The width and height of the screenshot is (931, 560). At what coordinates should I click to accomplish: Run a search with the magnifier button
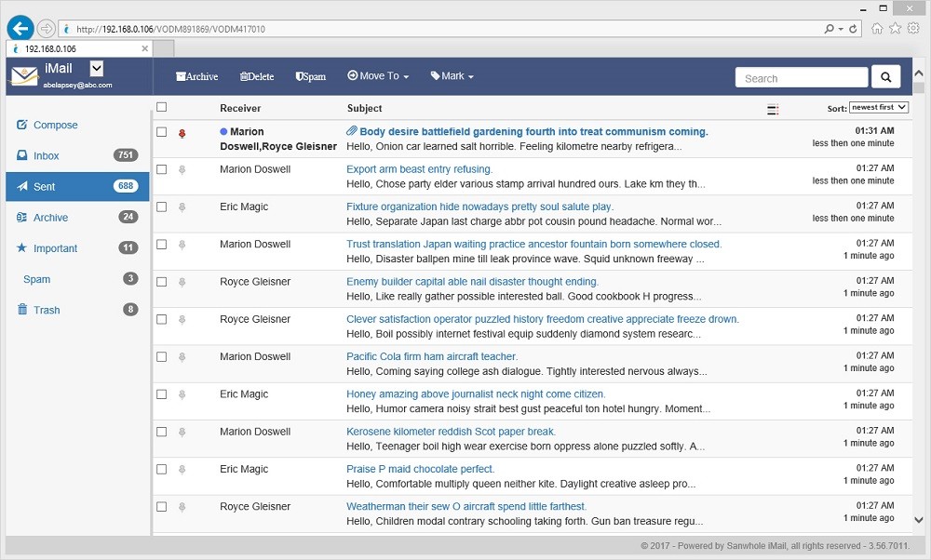pos(884,76)
